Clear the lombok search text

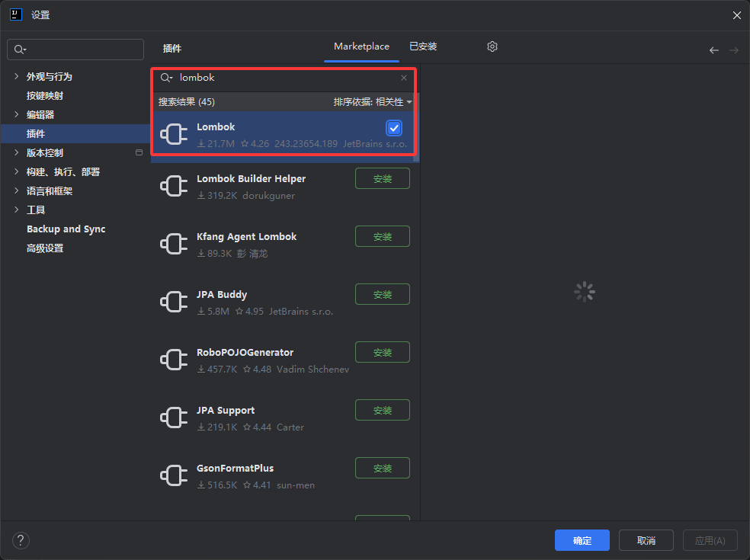pyautogui.click(x=404, y=78)
